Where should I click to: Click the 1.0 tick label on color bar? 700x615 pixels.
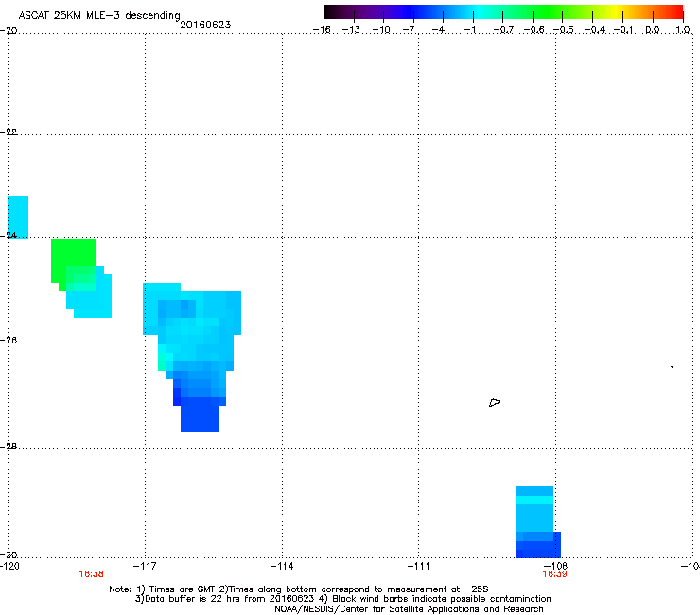pos(683,30)
